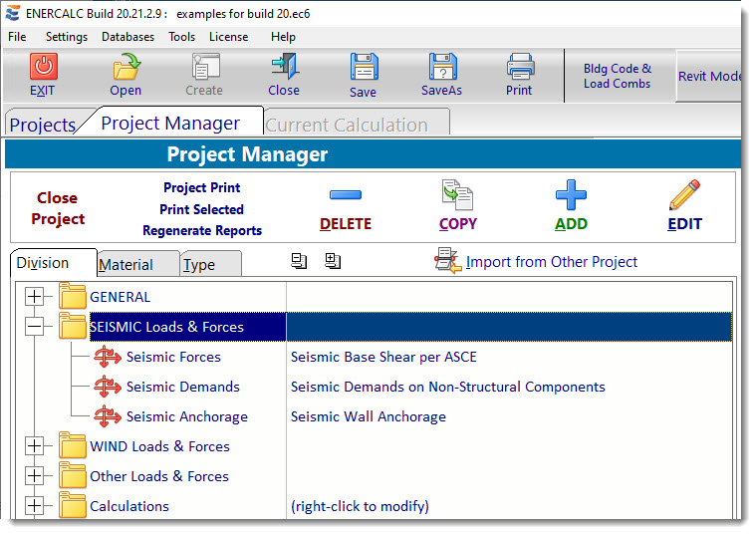Click the Close toolbar icon
Viewport: 756px width, 534px height.
pyautogui.click(x=284, y=68)
